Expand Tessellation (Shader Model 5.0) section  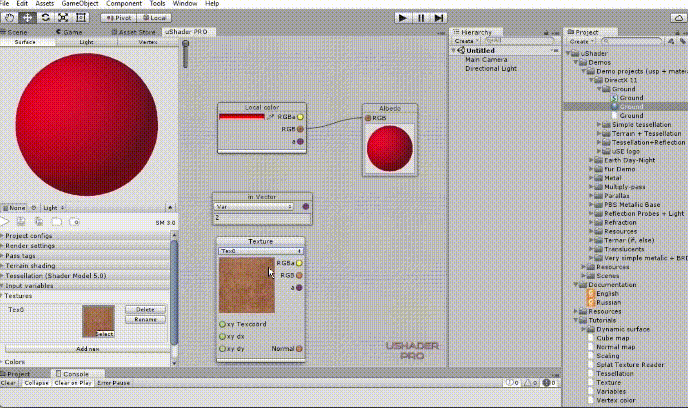point(85,276)
